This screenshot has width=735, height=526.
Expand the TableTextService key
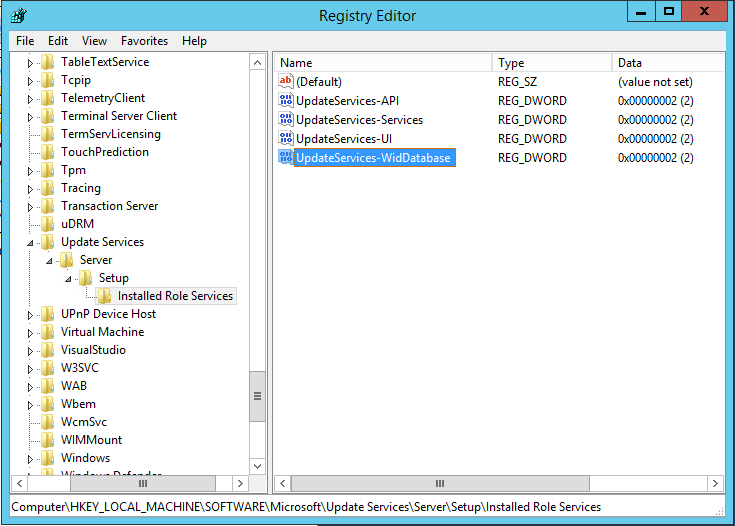30,63
